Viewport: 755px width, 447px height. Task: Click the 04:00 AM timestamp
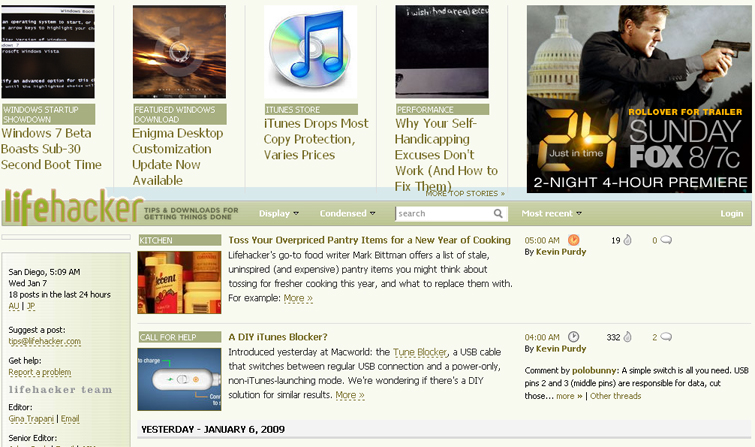(542, 337)
